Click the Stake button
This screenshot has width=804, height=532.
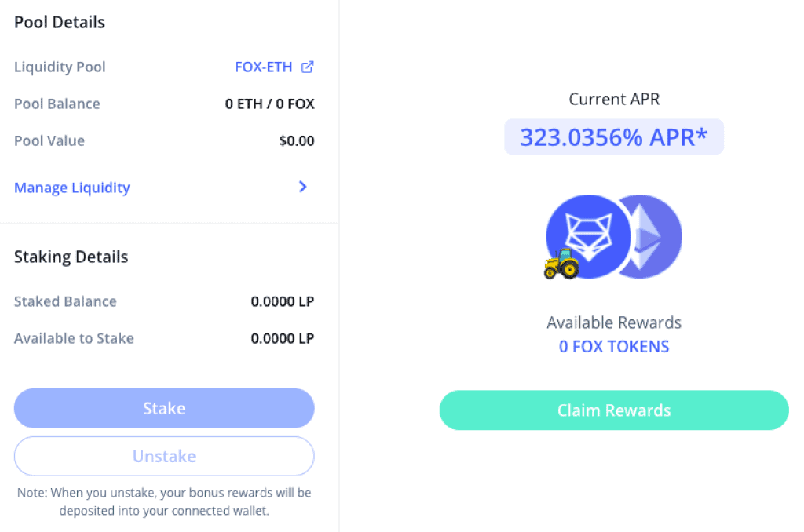point(164,408)
